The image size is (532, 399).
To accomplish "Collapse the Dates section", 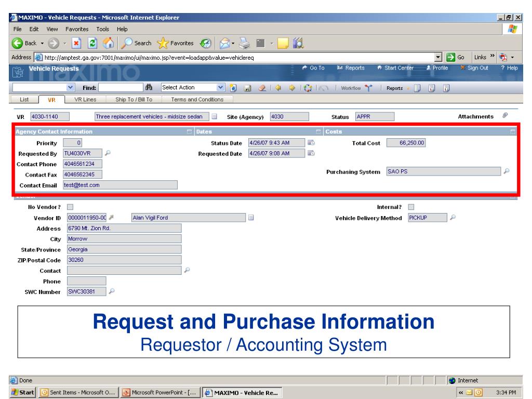I will [x=318, y=131].
